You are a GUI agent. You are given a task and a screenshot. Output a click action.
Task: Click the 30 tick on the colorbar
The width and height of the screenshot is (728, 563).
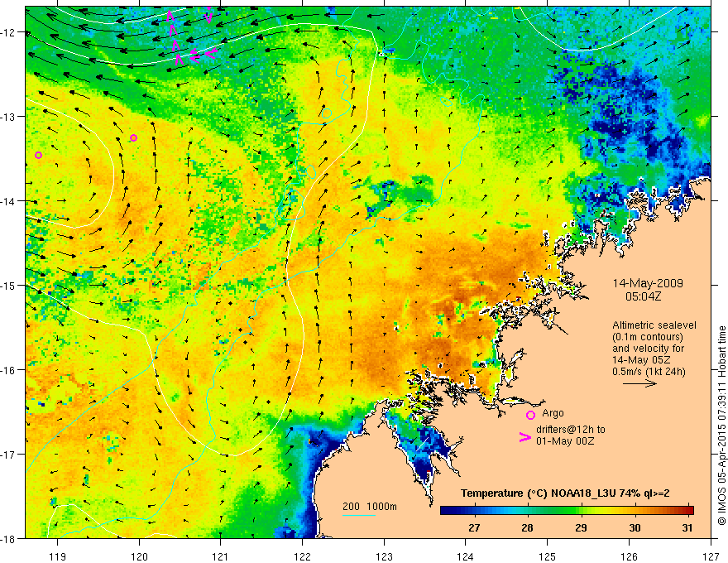(635, 527)
